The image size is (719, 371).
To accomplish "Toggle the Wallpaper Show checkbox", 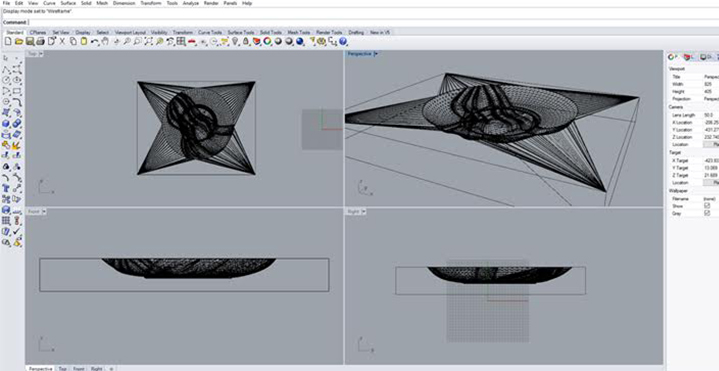I will (707, 205).
